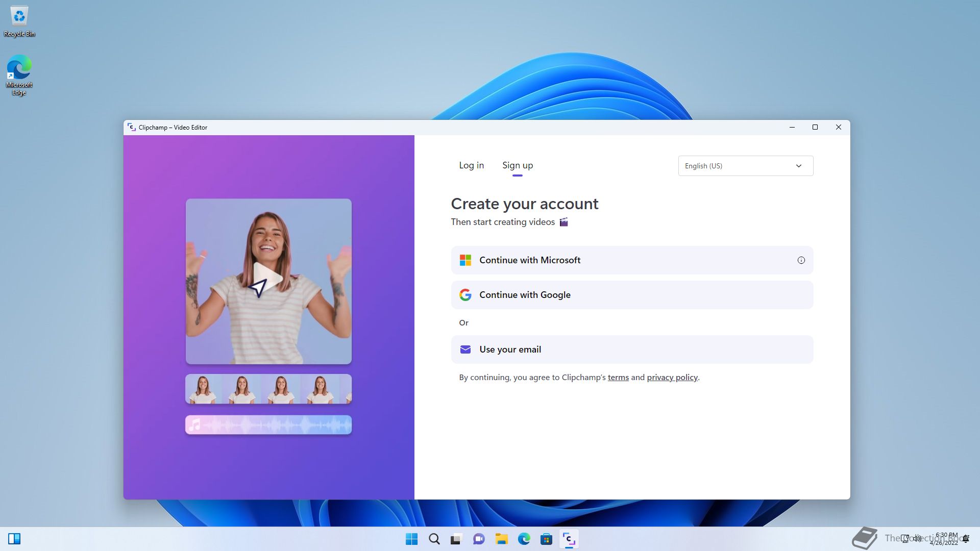980x551 pixels.
Task: Open the privacy policy link
Action: coord(672,378)
